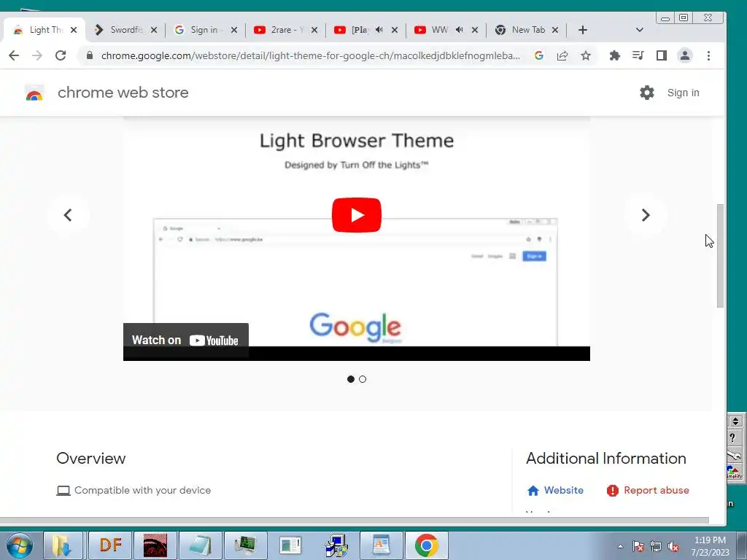Open the DF app in taskbar
The image size is (747, 560).
click(111, 545)
